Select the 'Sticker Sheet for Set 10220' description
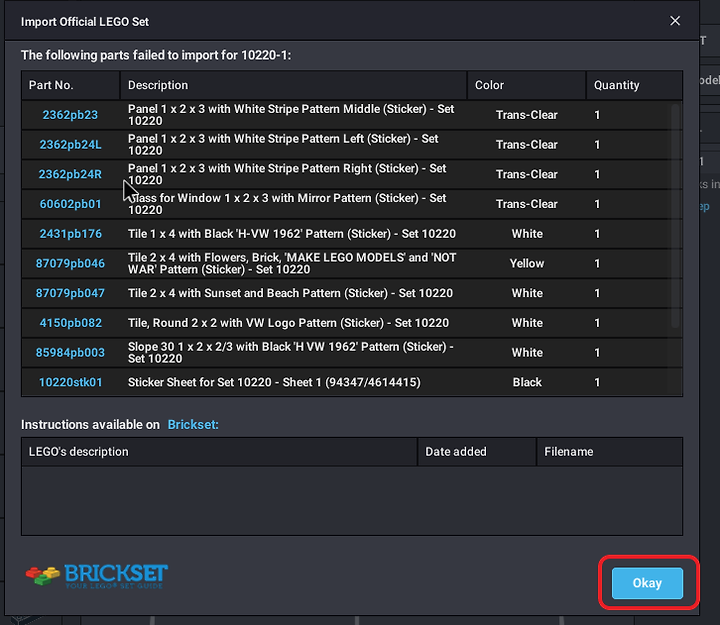Image resolution: width=720 pixels, height=625 pixels. coord(274,382)
